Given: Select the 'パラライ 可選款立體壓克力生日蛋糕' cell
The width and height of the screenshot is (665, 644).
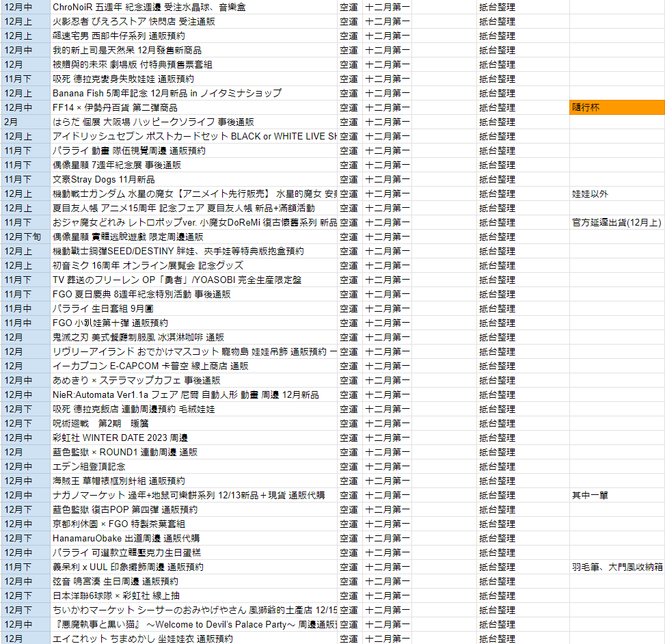Looking at the screenshot, I should [194, 552].
